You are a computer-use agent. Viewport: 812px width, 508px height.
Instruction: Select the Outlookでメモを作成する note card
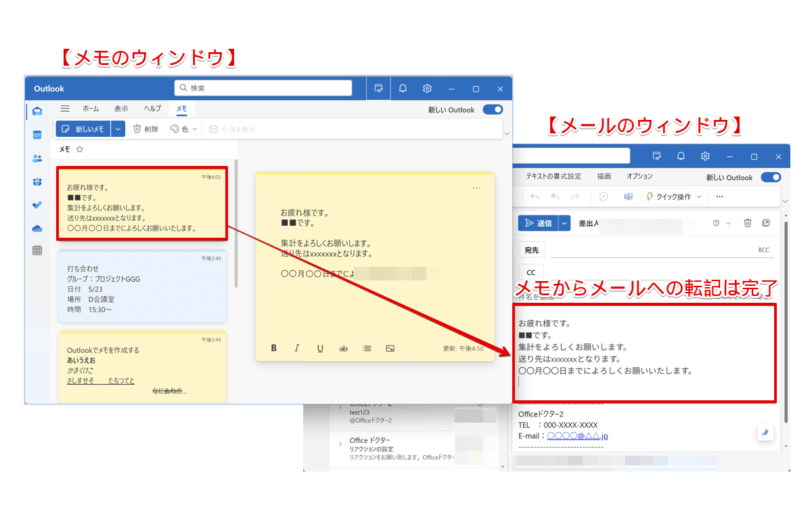tap(142, 367)
